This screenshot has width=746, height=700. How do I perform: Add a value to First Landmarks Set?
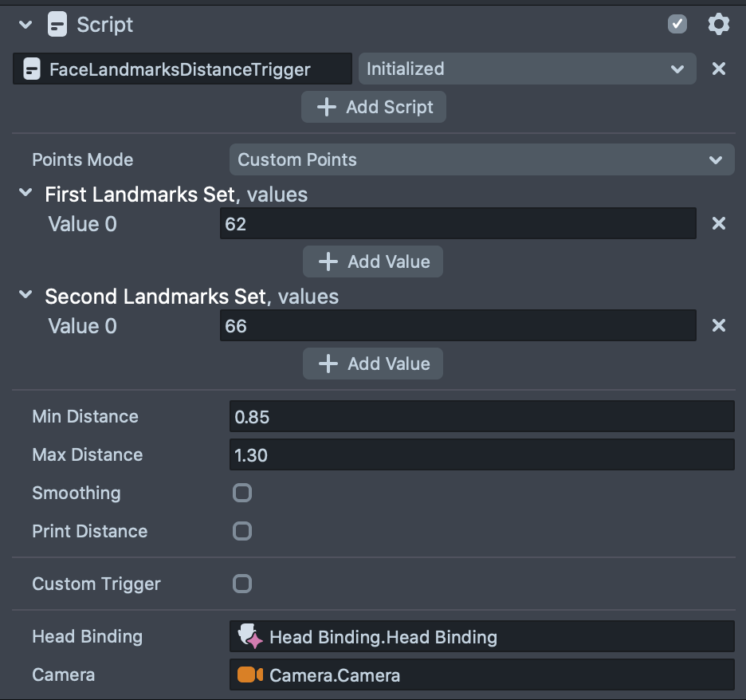(x=373, y=262)
